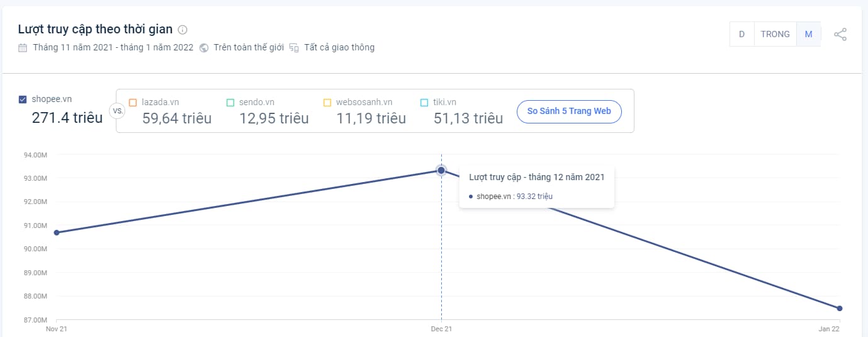
Task: Click the Jan 22 data point
Action: (x=840, y=308)
